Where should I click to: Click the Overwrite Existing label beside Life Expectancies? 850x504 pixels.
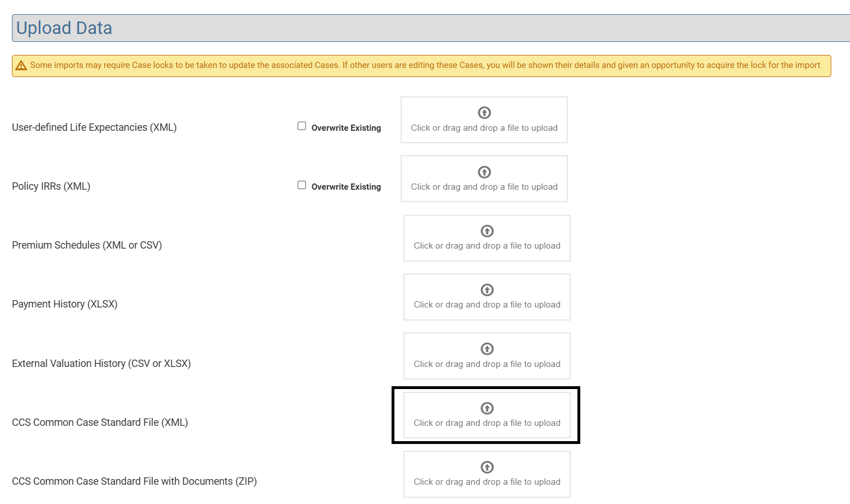tap(346, 128)
